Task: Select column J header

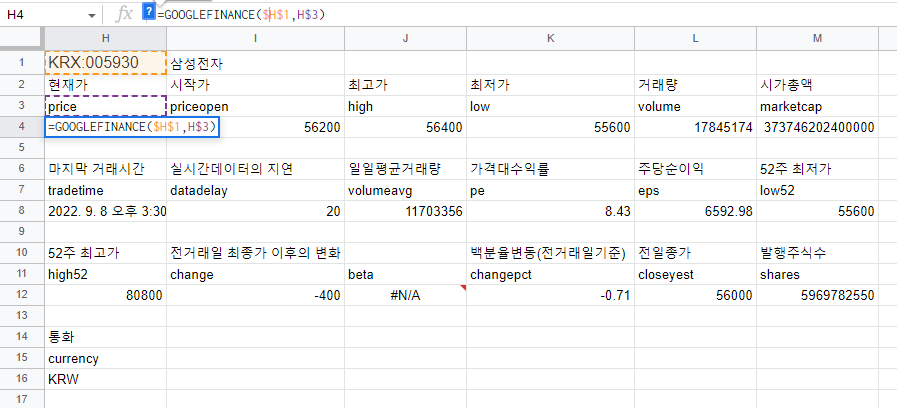Action: tap(406, 38)
